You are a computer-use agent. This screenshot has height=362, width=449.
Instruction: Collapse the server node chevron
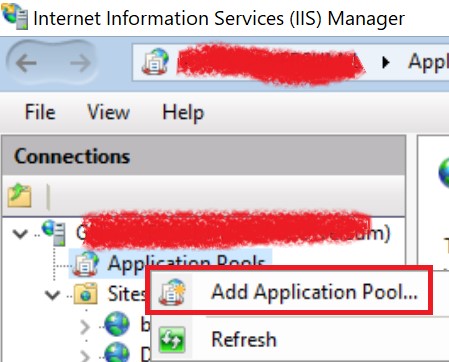20,233
